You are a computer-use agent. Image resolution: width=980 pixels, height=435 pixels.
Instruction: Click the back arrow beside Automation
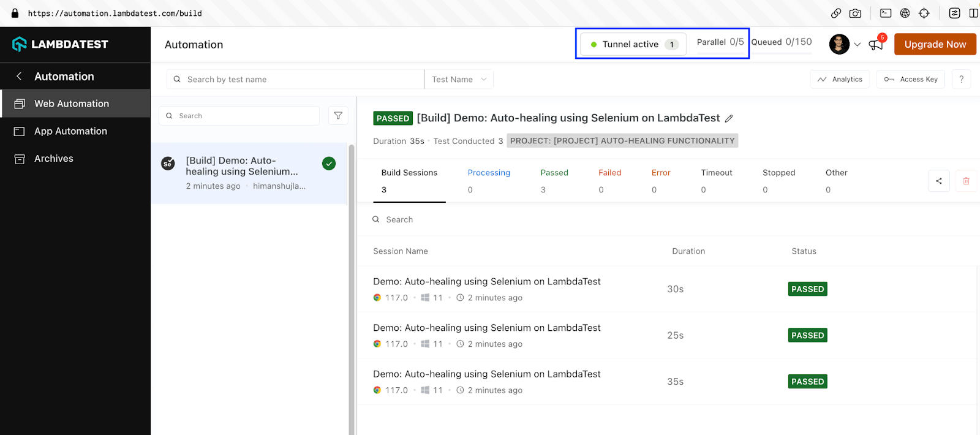[19, 76]
